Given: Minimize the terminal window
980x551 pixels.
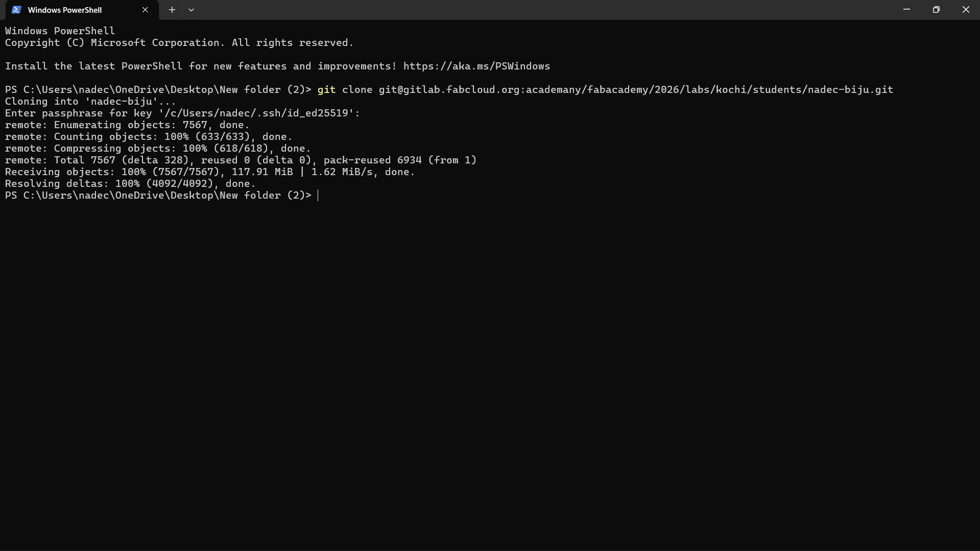Looking at the screenshot, I should [906, 9].
